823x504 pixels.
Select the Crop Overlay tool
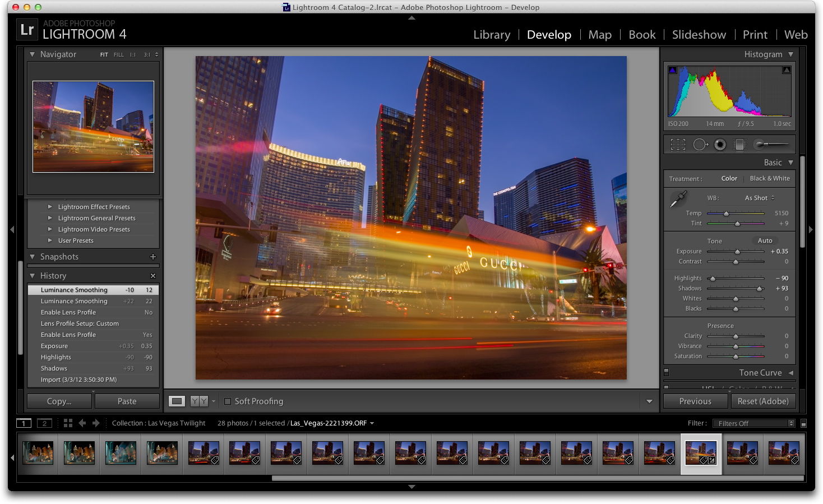click(678, 145)
